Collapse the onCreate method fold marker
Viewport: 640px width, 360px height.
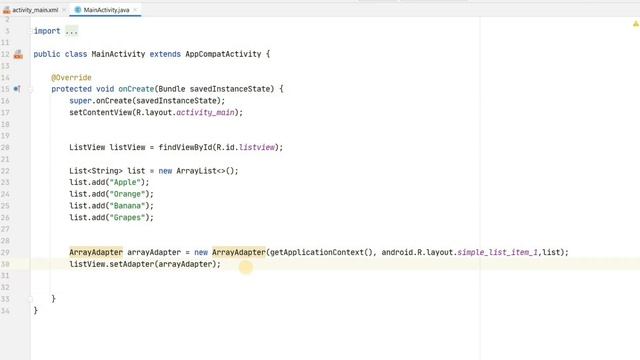30,89
